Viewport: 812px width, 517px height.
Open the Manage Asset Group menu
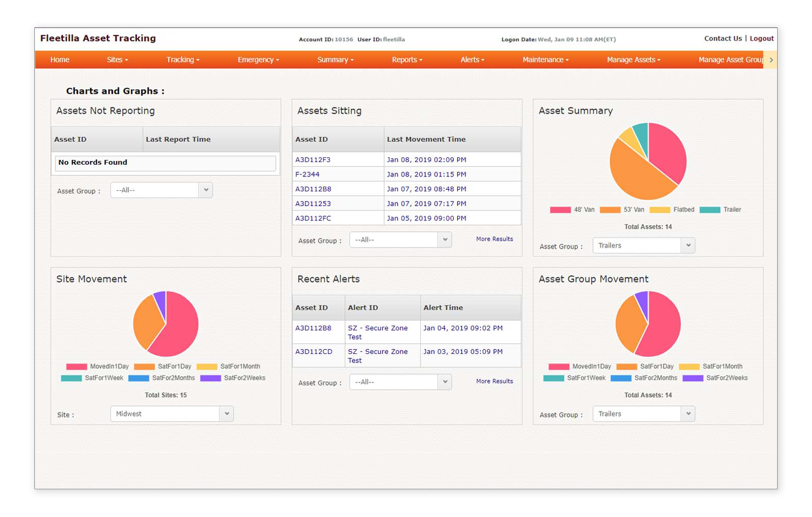(x=730, y=59)
